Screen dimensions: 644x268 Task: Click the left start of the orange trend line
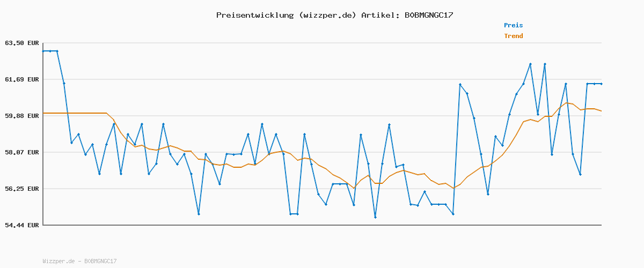point(43,113)
